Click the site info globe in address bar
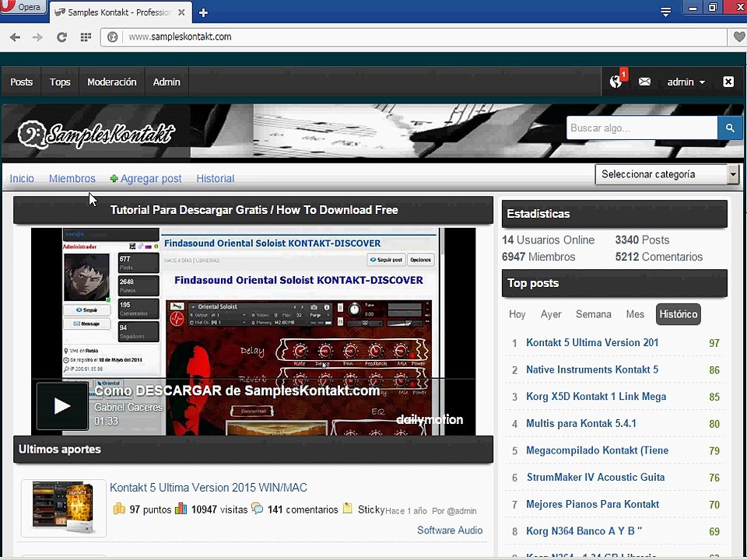This screenshot has width=747, height=560. coord(112,37)
